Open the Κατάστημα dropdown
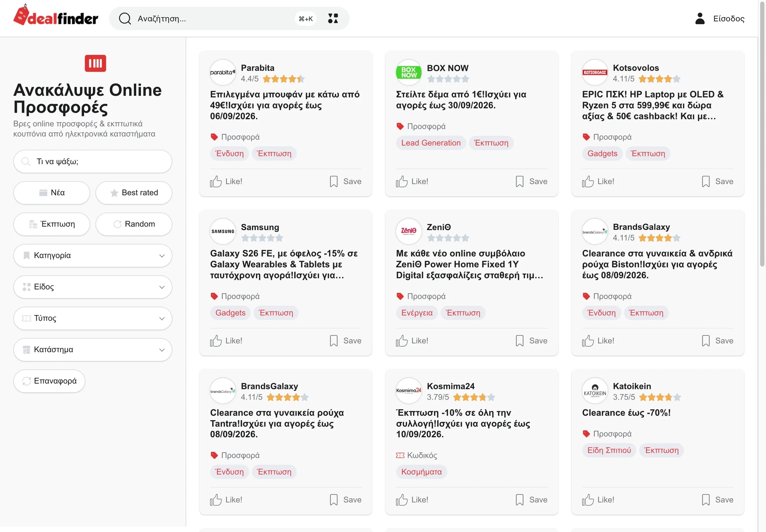Screen dimensions: 766x532 [93, 350]
